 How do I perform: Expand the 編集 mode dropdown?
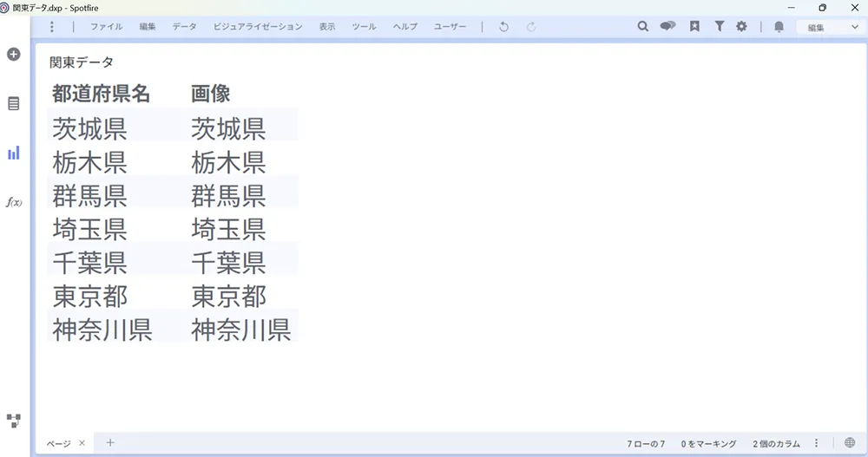830,27
